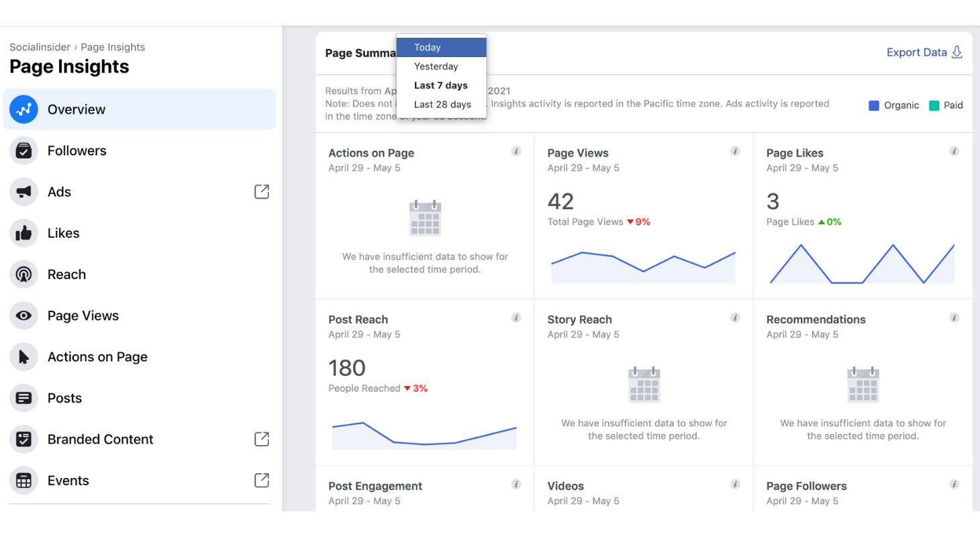The image size is (980, 537).
Task: Click the Recommendations card title
Action: point(816,320)
